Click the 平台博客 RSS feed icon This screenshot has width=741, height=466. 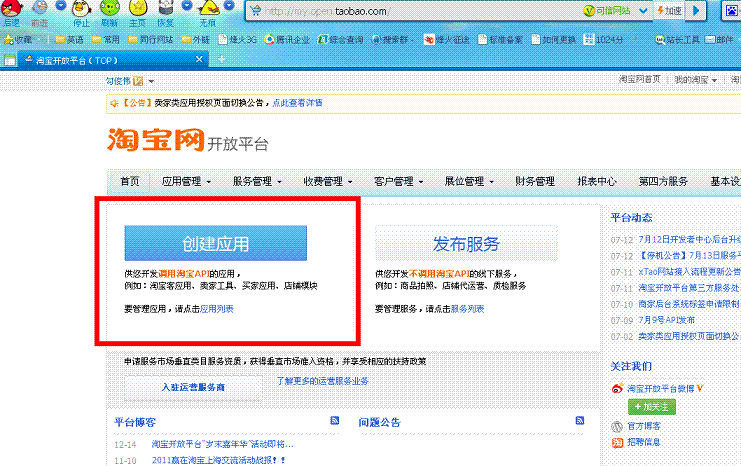click(x=335, y=420)
